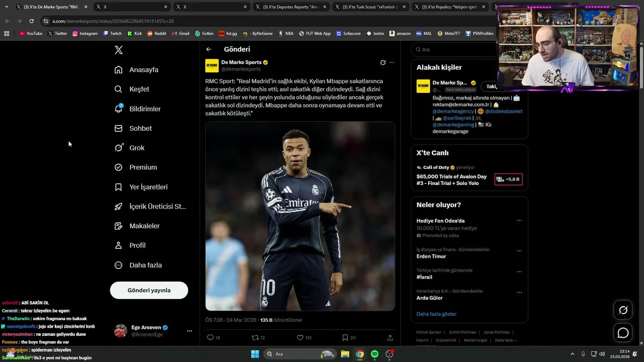Open Premium page
The width and height of the screenshot is (644, 362).
coord(135,167)
